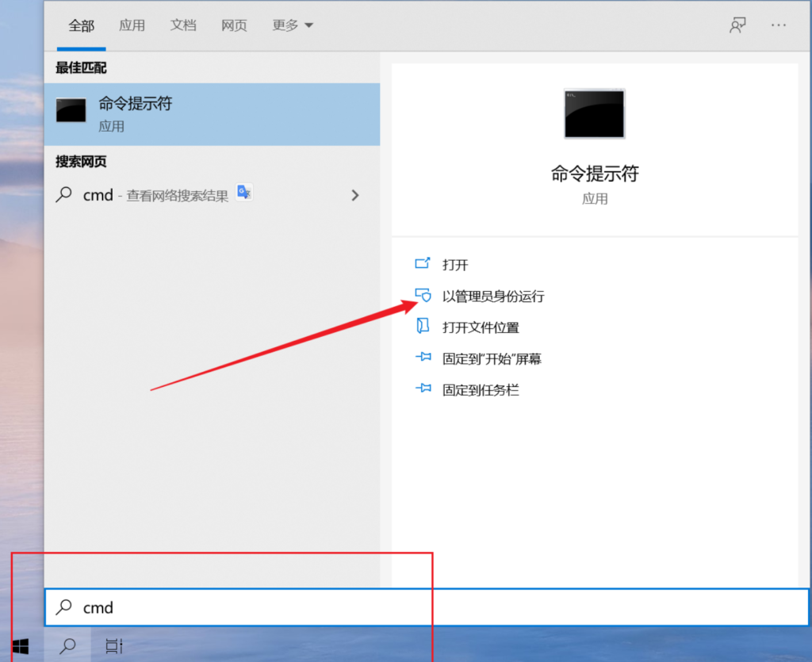
Task: Click the feedback person icon
Action: [x=737, y=25]
